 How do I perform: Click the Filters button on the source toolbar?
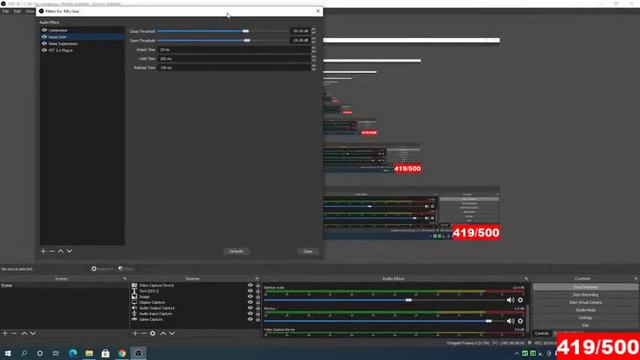(x=126, y=269)
